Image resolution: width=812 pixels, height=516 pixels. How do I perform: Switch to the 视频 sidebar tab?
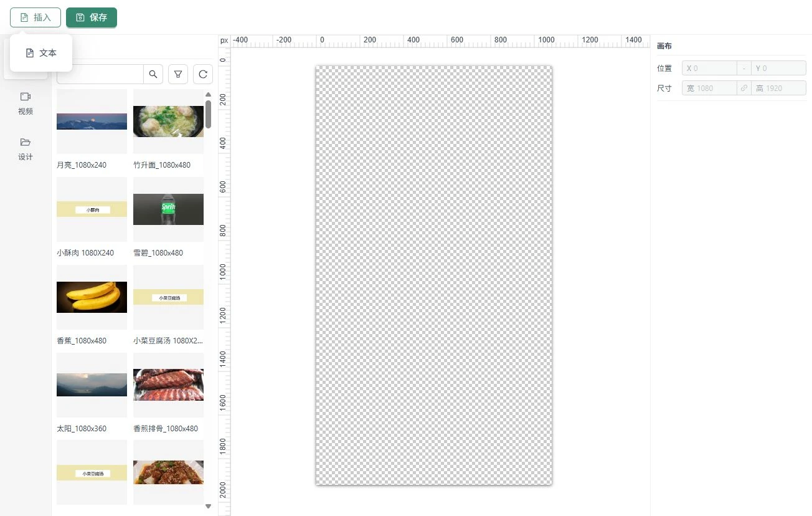pyautogui.click(x=26, y=103)
